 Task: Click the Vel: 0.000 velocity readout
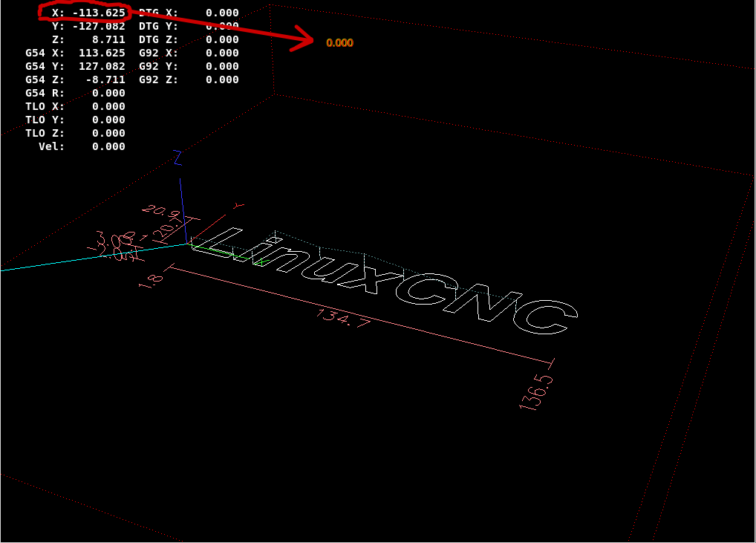pyautogui.click(x=82, y=146)
